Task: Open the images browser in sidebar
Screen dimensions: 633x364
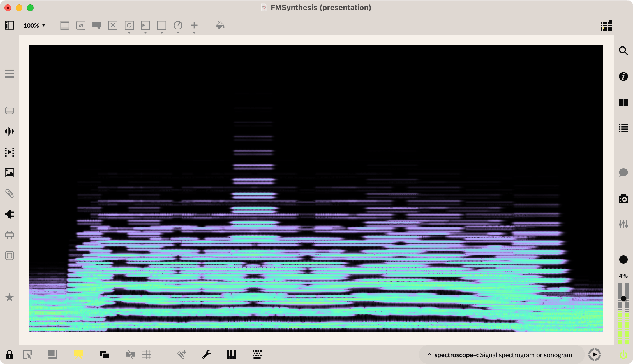Action: pyautogui.click(x=10, y=173)
